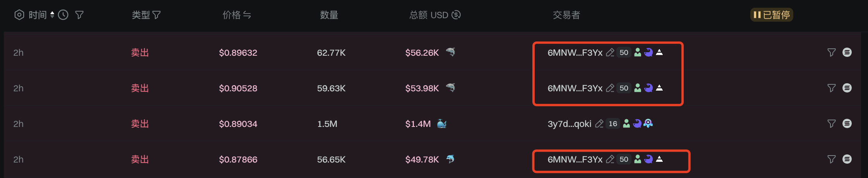Open trader address 3y7d...qoki
Screen dimensions: 868x178
(569, 124)
